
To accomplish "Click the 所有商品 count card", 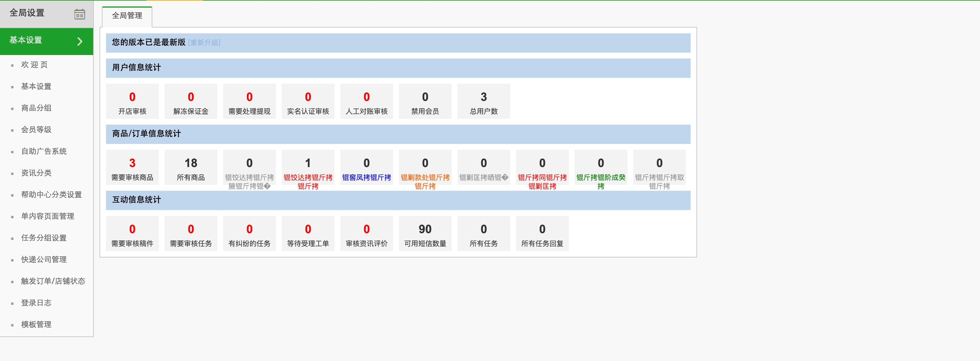I will (x=191, y=168).
